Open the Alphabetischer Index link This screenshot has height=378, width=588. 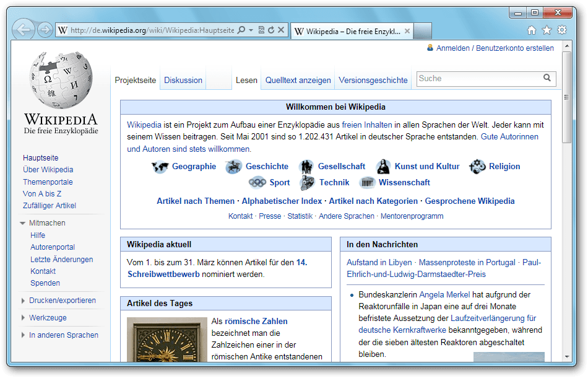pos(282,201)
